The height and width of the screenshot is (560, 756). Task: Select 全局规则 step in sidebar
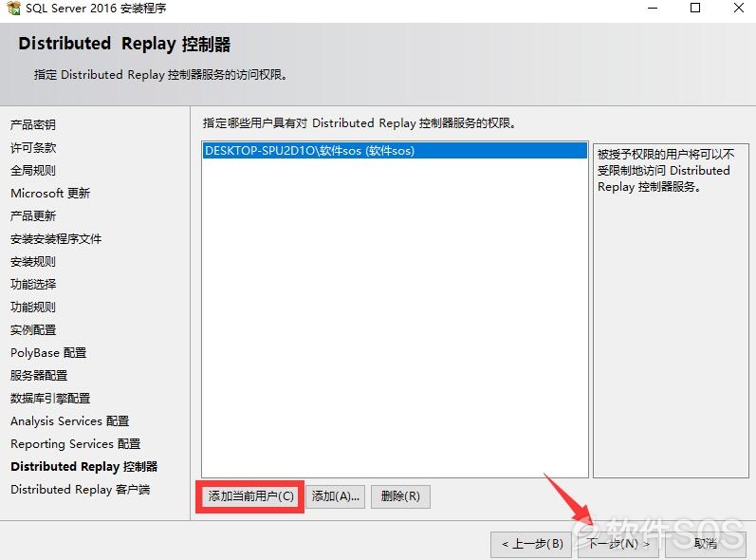click(33, 170)
